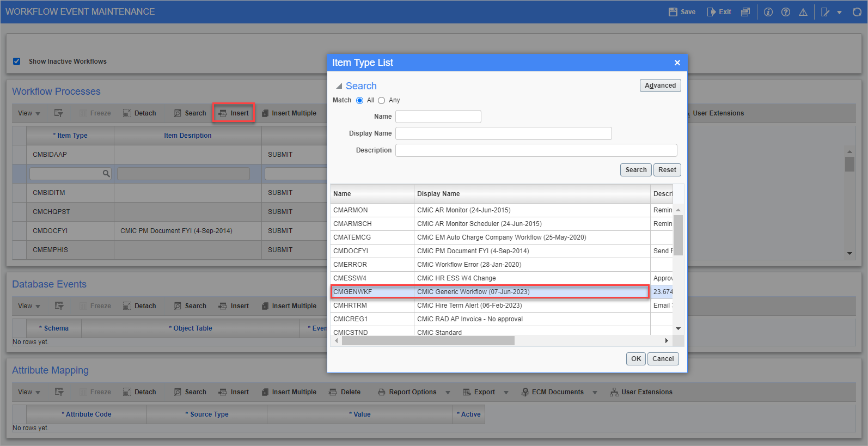Screen dimensions: 868x446
Task: Open the information icon in the header
Action: (x=768, y=12)
